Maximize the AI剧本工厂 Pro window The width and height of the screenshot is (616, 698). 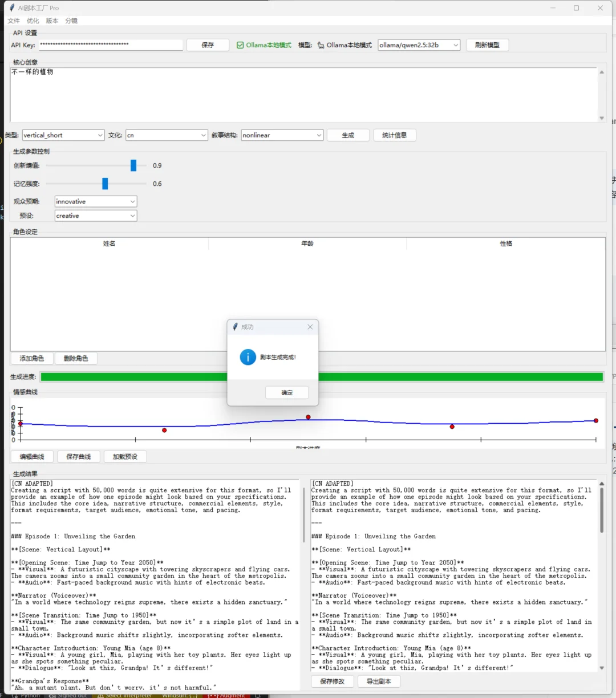576,8
